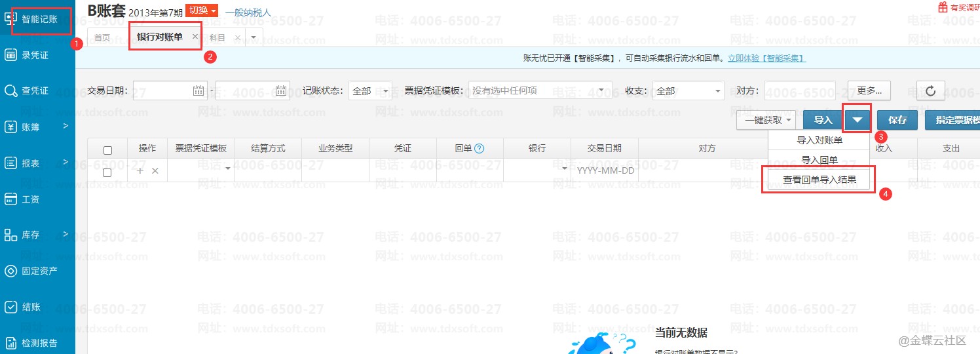Click the 保存 save button

coord(897,120)
